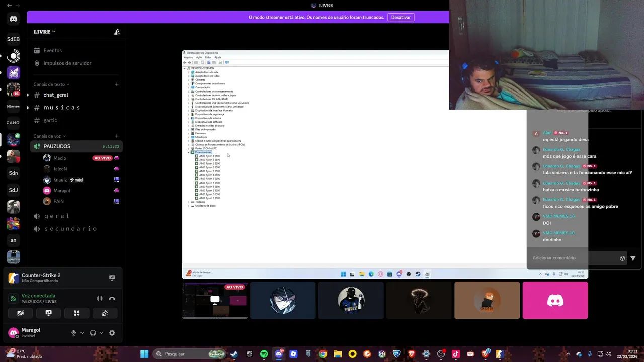Viewport: 644px width, 362px height.
Task: Click the back arrow in Discord title bar
Action: tap(9, 5)
